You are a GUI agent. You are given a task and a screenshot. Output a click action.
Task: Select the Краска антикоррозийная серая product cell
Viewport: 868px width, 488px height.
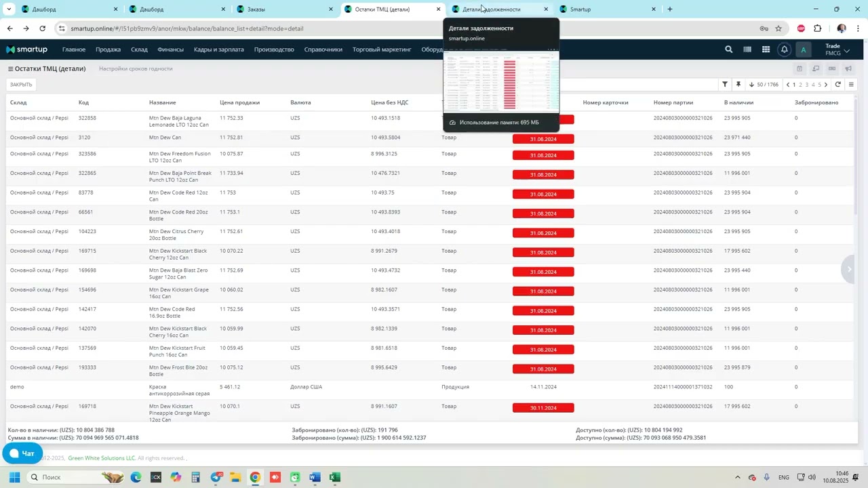pyautogui.click(x=179, y=390)
